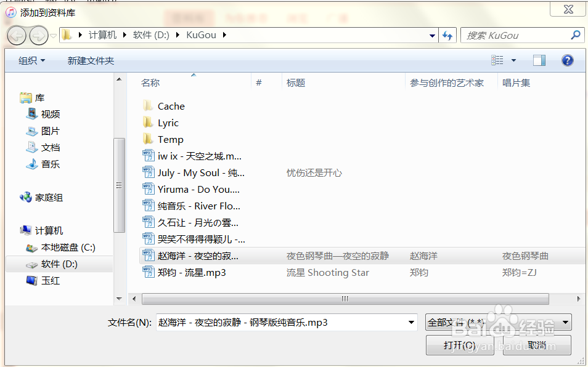Image resolution: width=588 pixels, height=367 pixels.
Task: Click sidebar scrollbar down arrow
Action: pos(119,299)
